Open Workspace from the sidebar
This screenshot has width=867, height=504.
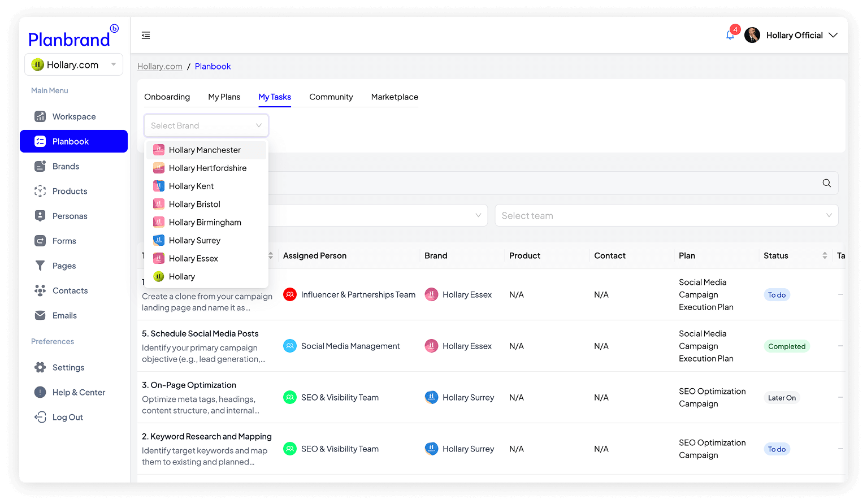73,116
